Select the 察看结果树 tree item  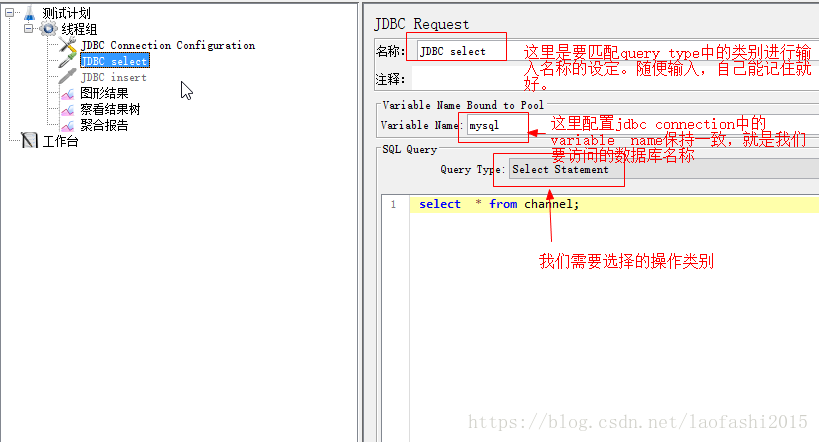point(110,109)
